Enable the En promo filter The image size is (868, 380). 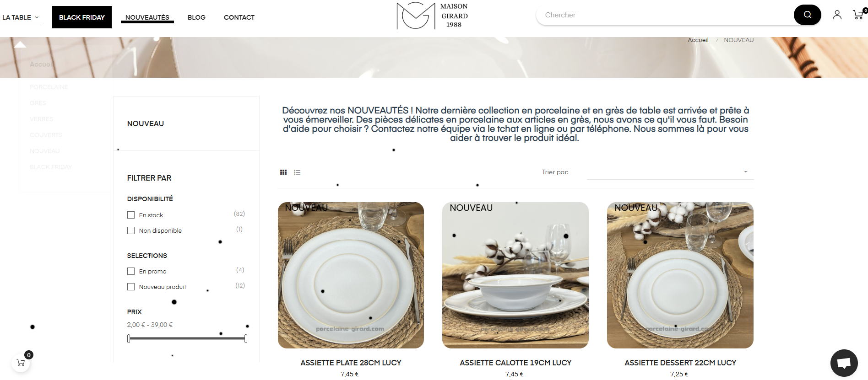click(131, 271)
